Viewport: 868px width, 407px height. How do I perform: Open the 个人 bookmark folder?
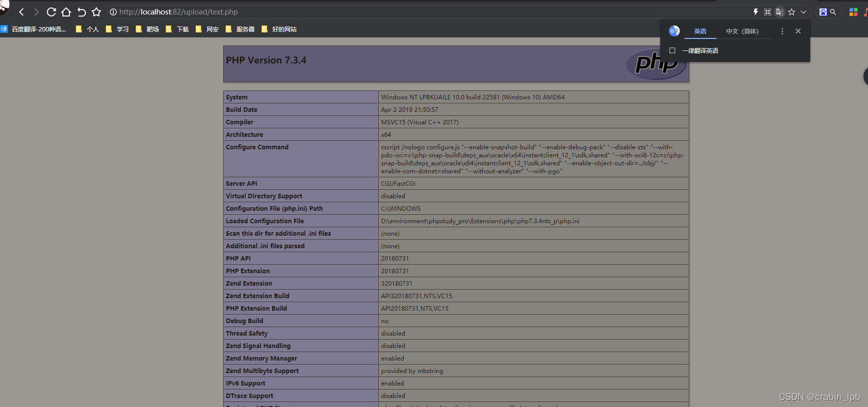[x=87, y=29]
